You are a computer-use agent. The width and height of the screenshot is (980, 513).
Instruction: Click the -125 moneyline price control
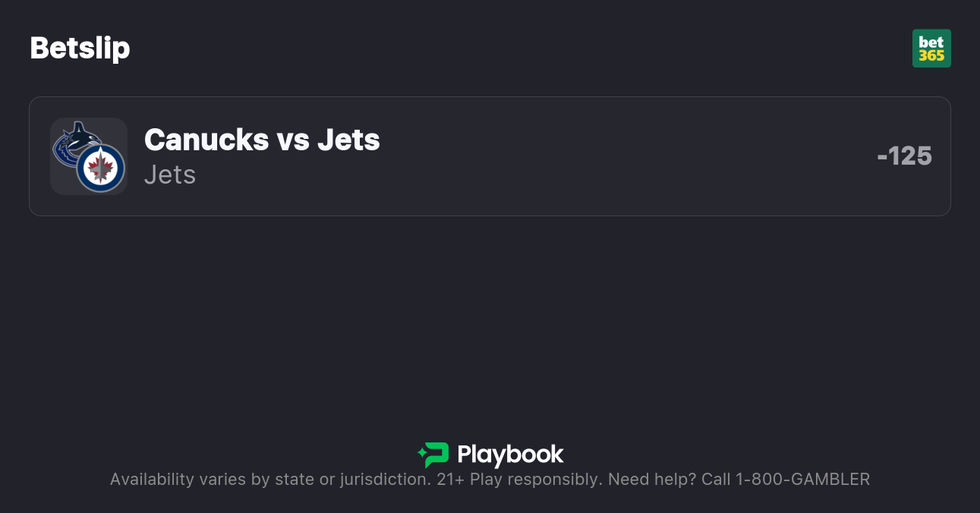click(905, 156)
